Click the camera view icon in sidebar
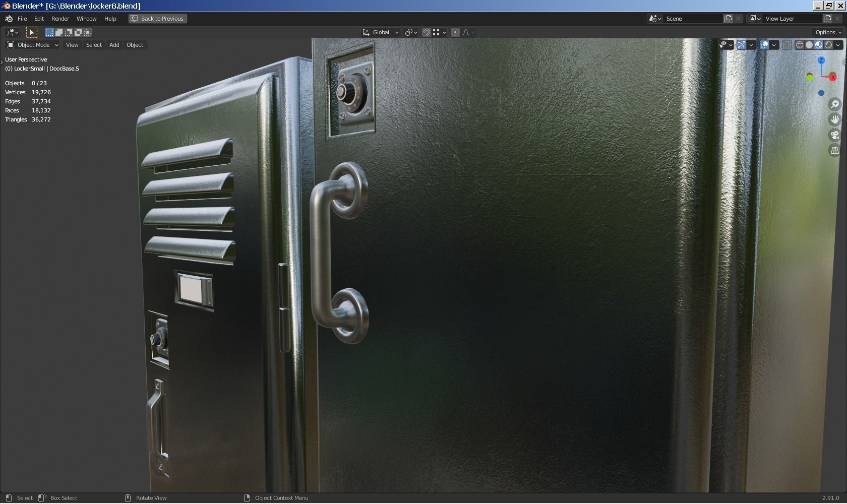847x504 pixels. pyautogui.click(x=835, y=135)
